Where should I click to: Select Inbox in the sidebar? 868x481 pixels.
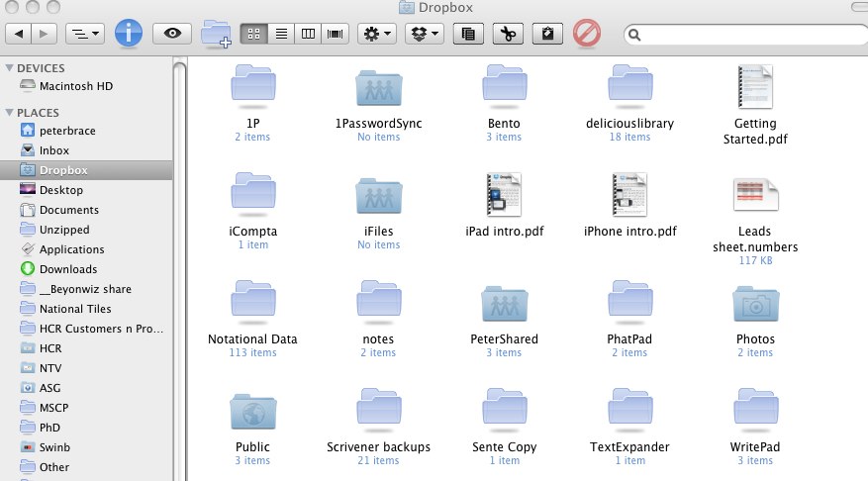coord(86,150)
